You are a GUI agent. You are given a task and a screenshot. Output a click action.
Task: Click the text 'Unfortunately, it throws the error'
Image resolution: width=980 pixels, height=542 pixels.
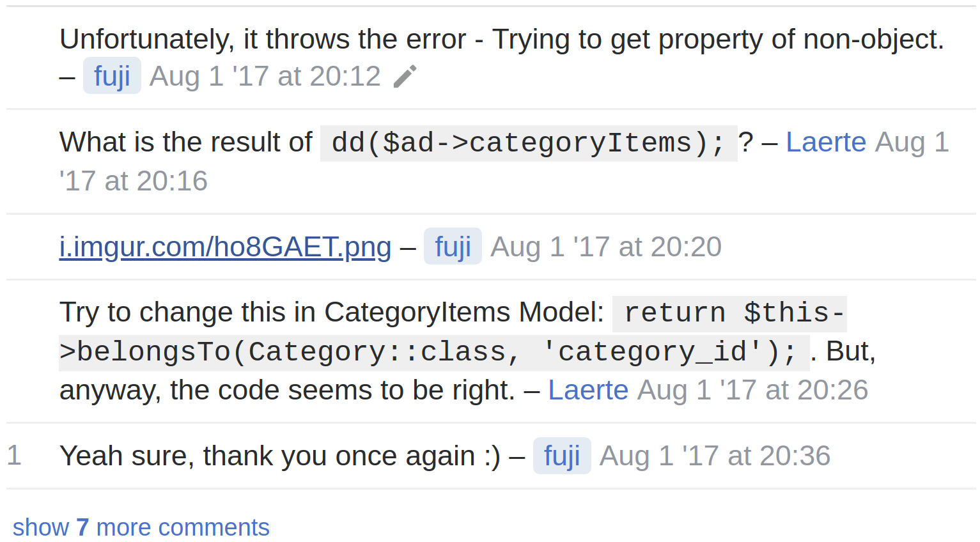point(262,40)
